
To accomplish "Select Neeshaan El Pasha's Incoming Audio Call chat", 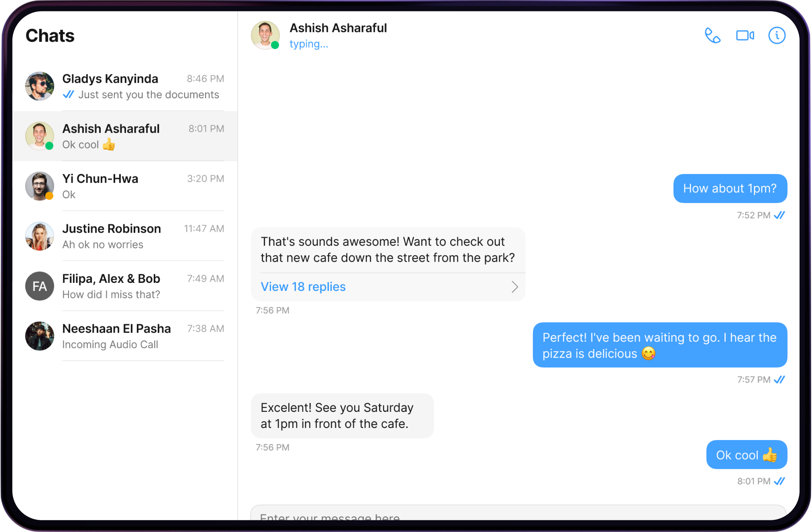I will pos(143,336).
